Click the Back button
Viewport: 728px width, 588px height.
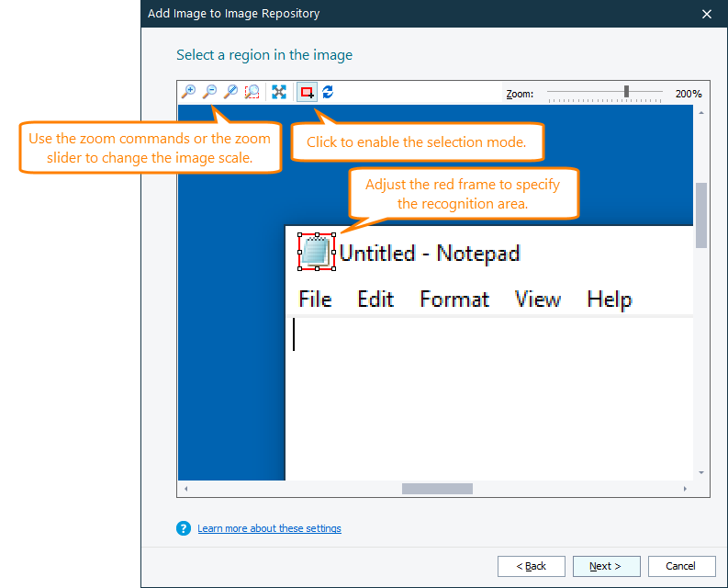pyautogui.click(x=532, y=566)
